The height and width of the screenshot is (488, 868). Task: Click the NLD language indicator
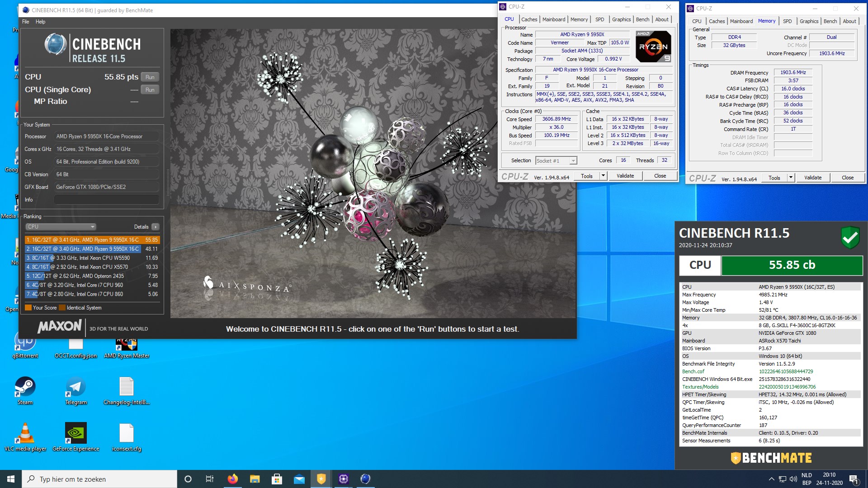click(807, 475)
